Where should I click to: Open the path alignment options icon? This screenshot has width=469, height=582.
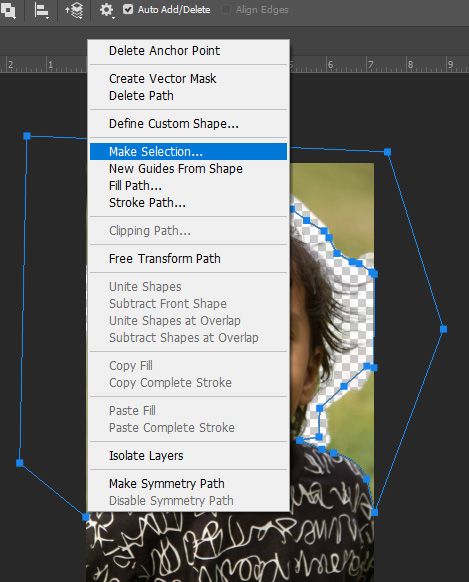40,10
